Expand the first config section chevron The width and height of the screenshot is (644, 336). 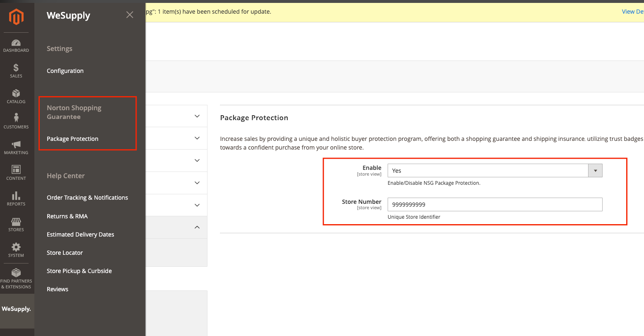[197, 116]
